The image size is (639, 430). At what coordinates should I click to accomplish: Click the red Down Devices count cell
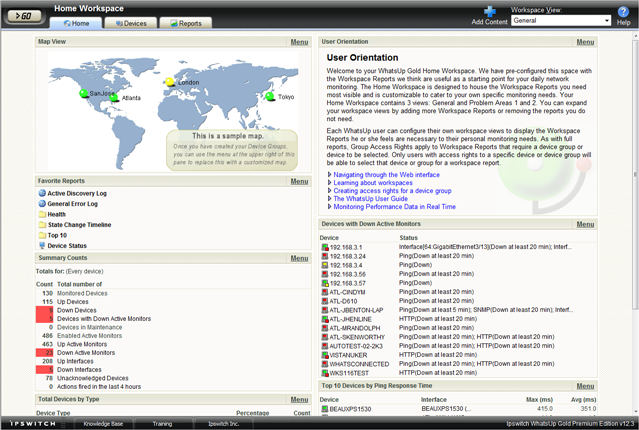pyautogui.click(x=43, y=310)
